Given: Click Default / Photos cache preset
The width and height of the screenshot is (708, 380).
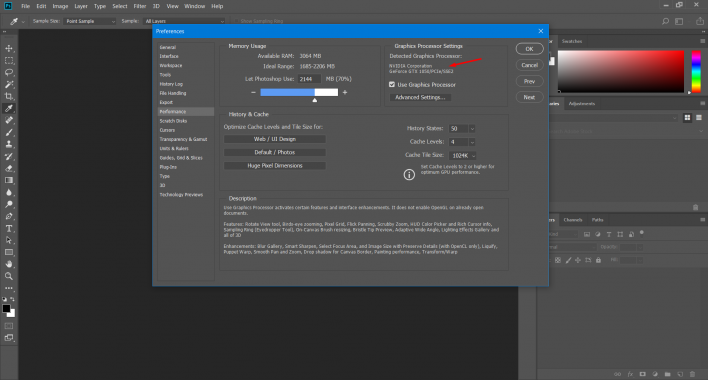Looking at the screenshot, I should tap(275, 153).
